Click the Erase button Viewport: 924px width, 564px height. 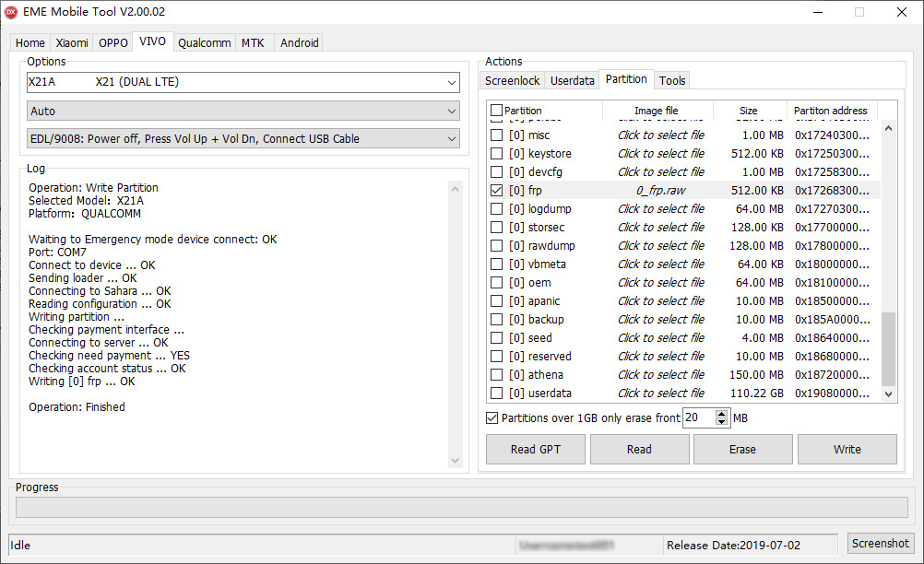tap(742, 449)
